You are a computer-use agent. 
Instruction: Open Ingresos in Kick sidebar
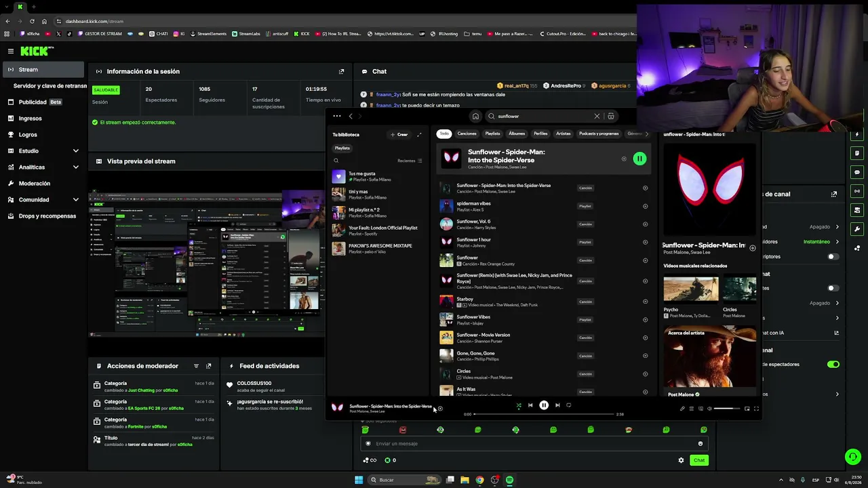(43, 118)
